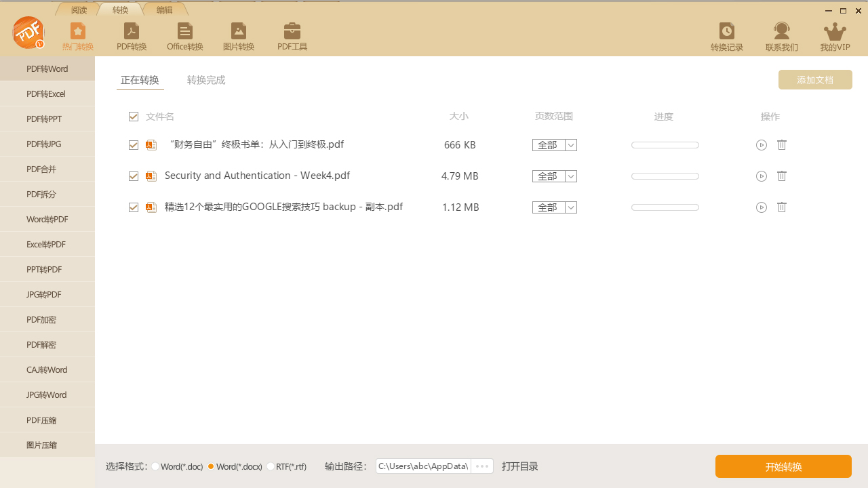868x488 pixels.
Task: Click the output path field C:\Users\abc\AppData\
Action: tap(423, 466)
